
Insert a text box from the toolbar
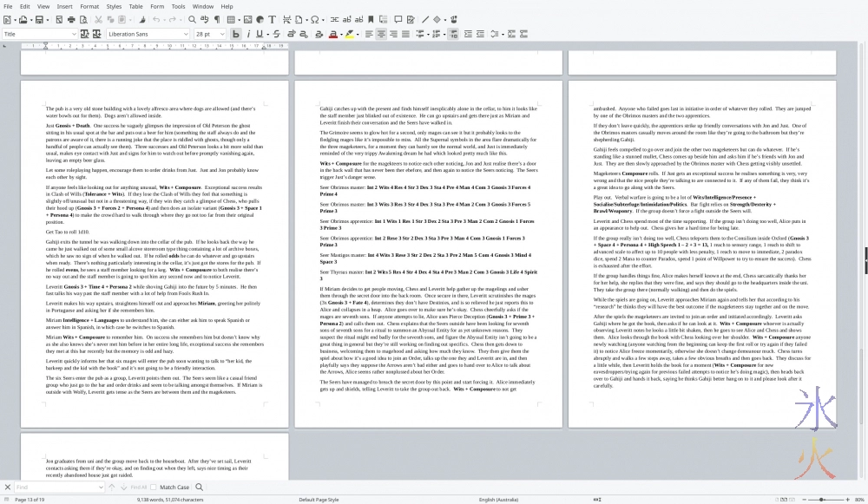(273, 19)
